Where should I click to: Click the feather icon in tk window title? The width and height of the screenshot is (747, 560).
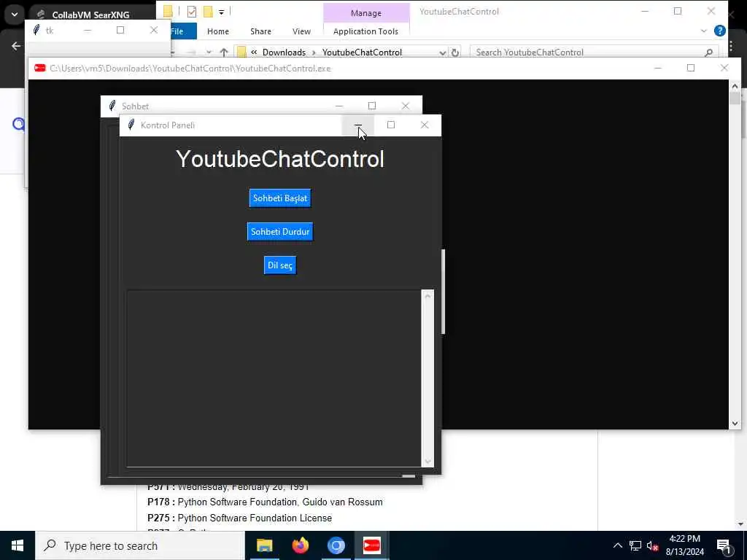[36, 30]
